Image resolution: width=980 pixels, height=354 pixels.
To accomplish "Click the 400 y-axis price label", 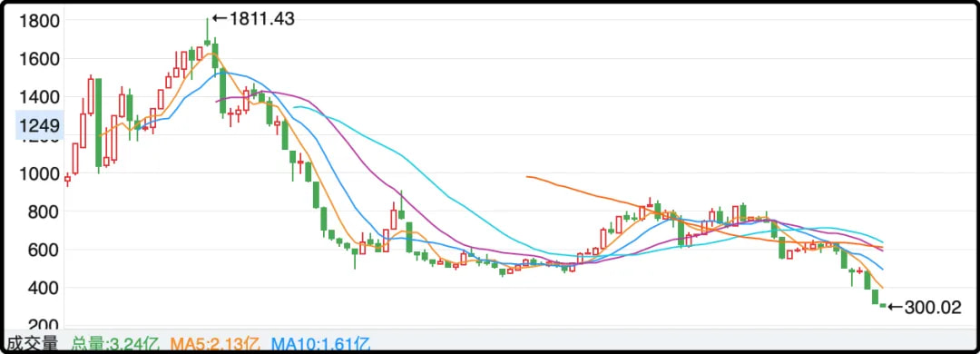I will (44, 288).
